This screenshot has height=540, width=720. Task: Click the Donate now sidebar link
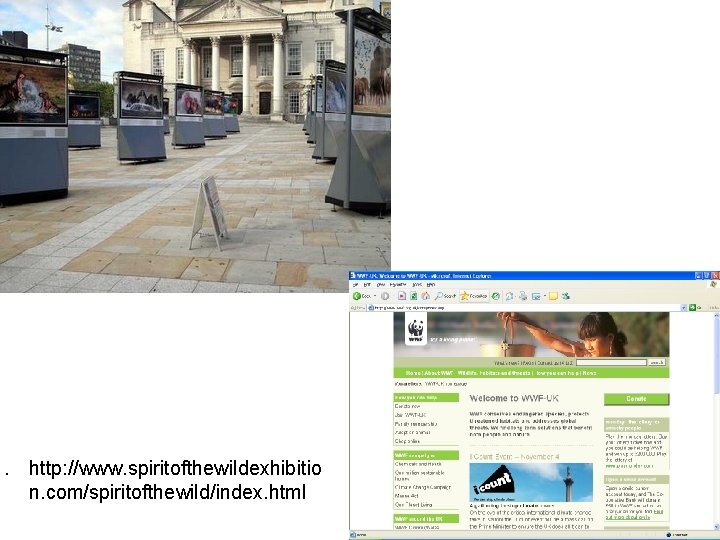[x=407, y=406]
